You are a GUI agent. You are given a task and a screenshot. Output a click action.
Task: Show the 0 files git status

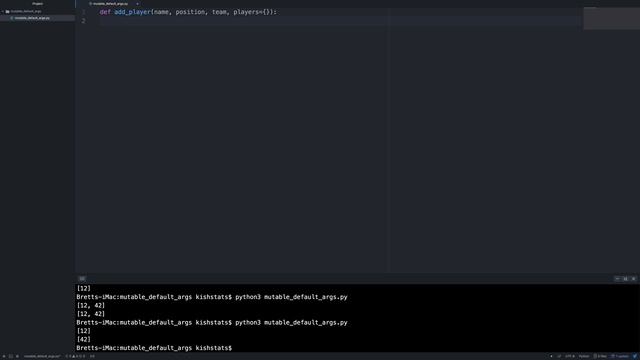600,356
